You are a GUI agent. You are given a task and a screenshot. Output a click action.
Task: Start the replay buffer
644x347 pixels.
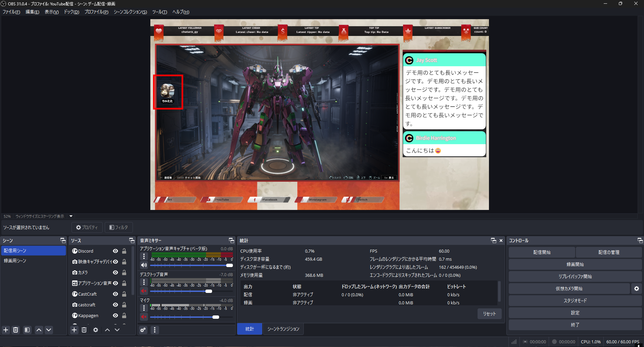coord(575,276)
